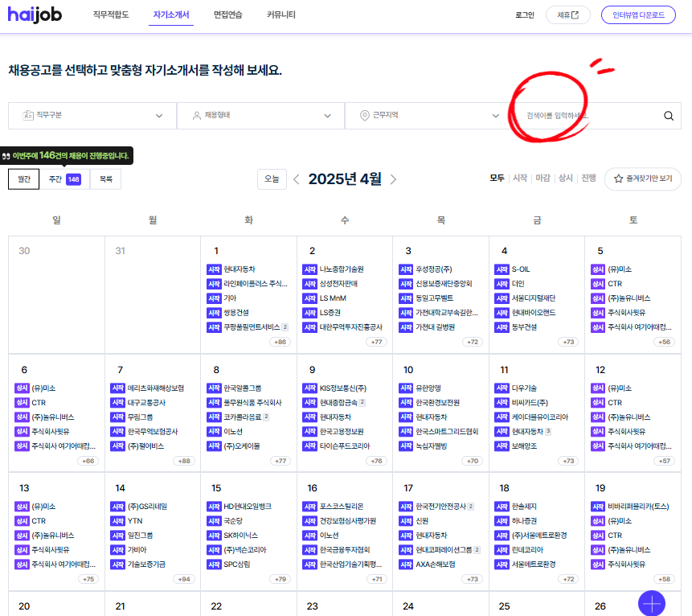The width and height of the screenshot is (692, 616).
Task: Open the LS증권 posting
Action: coord(330,313)
